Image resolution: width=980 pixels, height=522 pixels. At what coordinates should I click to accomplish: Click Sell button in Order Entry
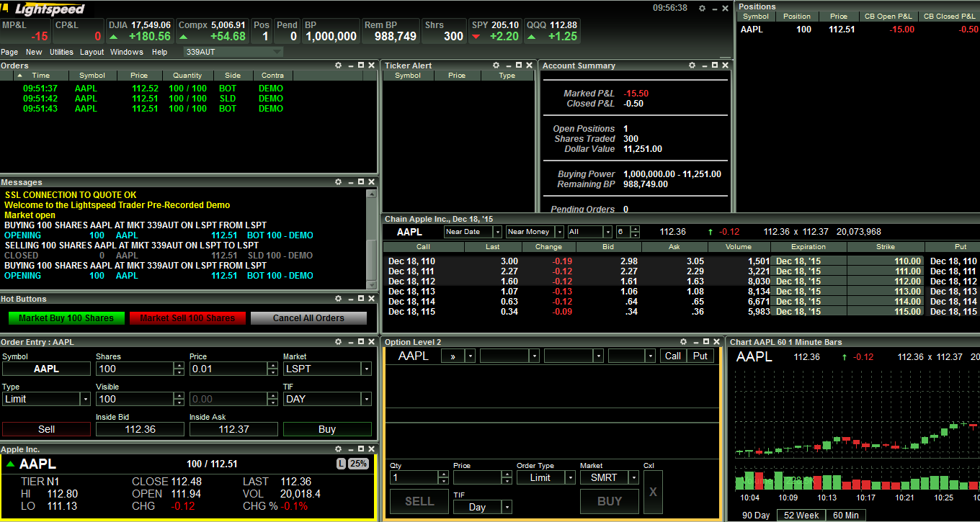pos(46,429)
